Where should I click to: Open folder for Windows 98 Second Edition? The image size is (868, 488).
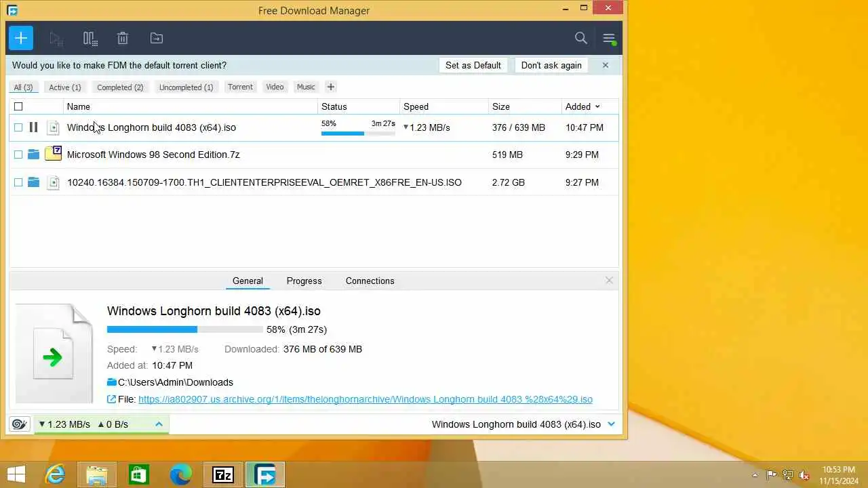click(33, 155)
